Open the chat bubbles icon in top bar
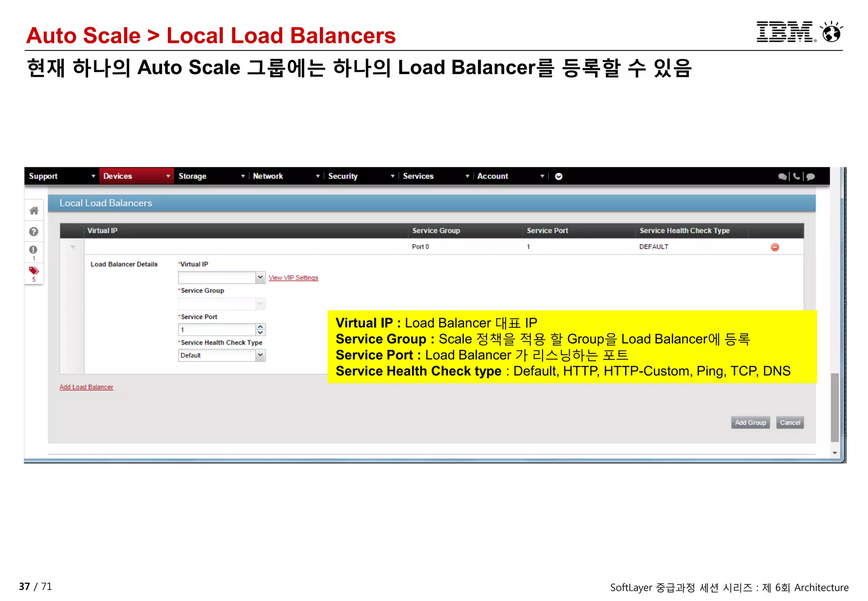 point(782,176)
